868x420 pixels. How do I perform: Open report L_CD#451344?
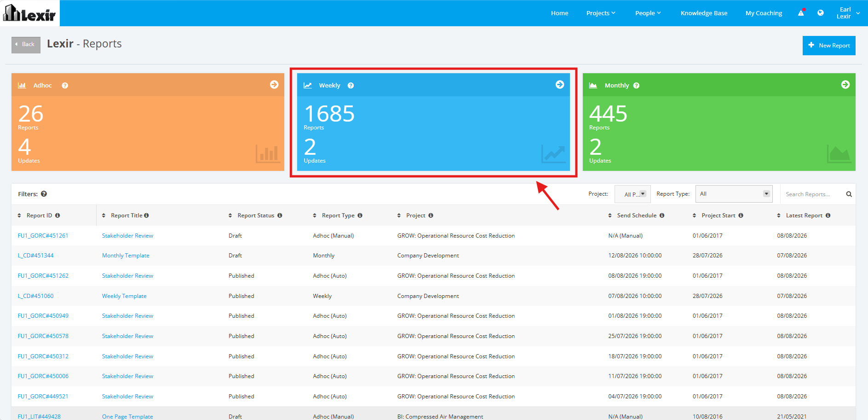pyautogui.click(x=35, y=256)
